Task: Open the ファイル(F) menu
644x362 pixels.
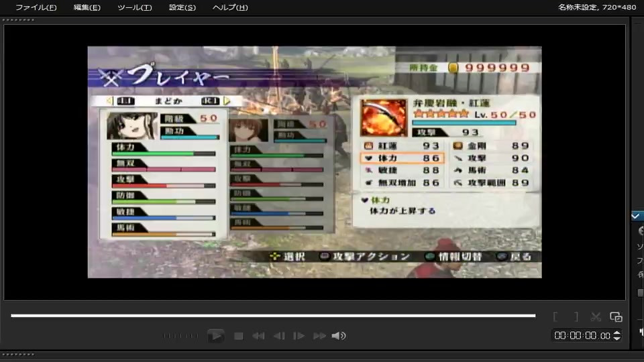Action: coord(36,7)
